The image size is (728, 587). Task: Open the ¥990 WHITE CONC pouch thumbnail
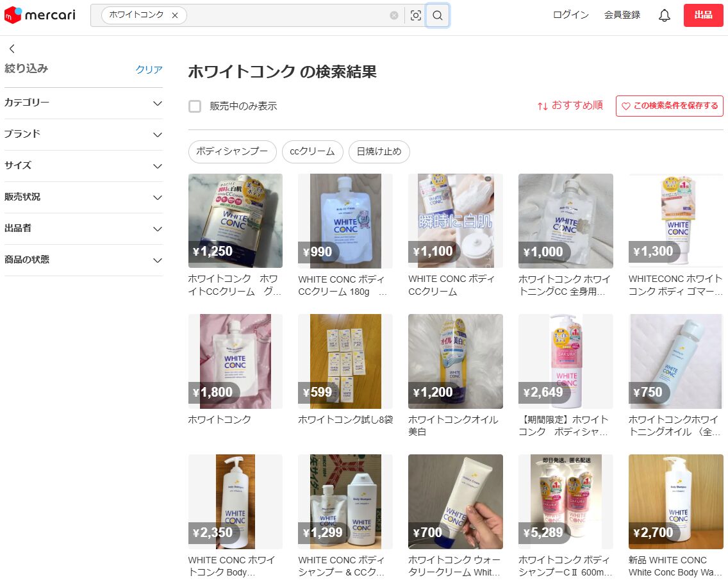click(x=345, y=220)
